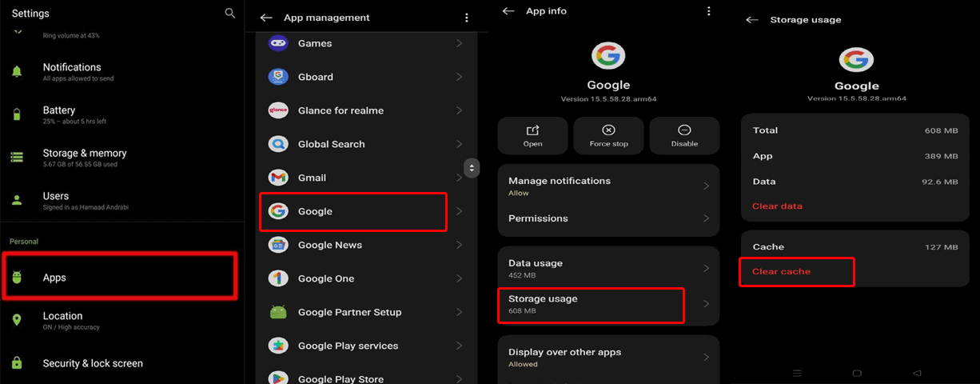Expand Google One row chevron
The image size is (980, 384).
pyautogui.click(x=460, y=278)
